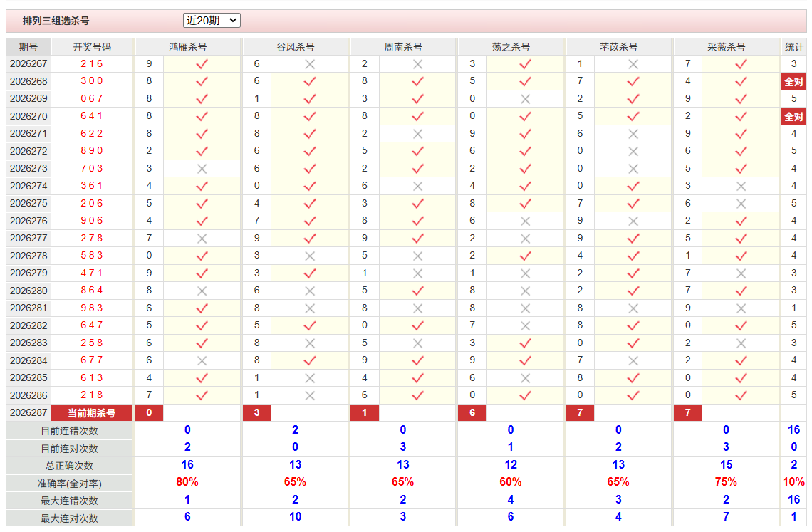The width and height of the screenshot is (812, 532).
Task: Click the 目前连对次数 row label
Action: click(x=69, y=449)
